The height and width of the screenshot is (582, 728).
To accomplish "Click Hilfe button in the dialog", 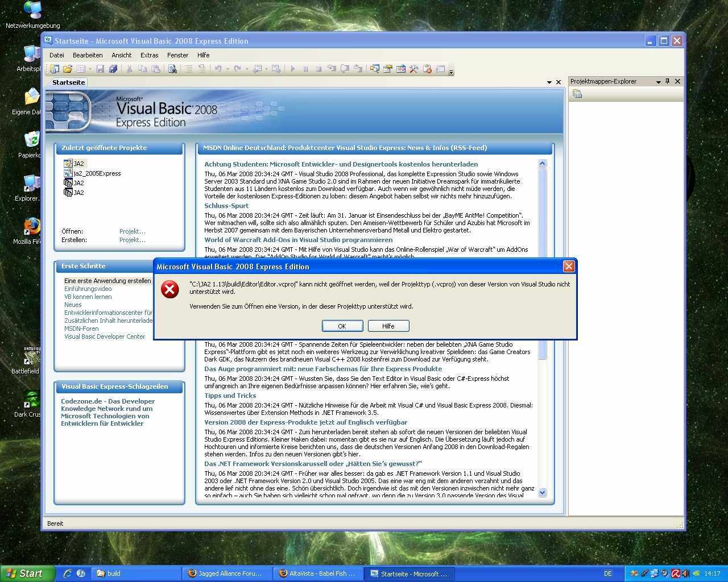I will [388, 326].
